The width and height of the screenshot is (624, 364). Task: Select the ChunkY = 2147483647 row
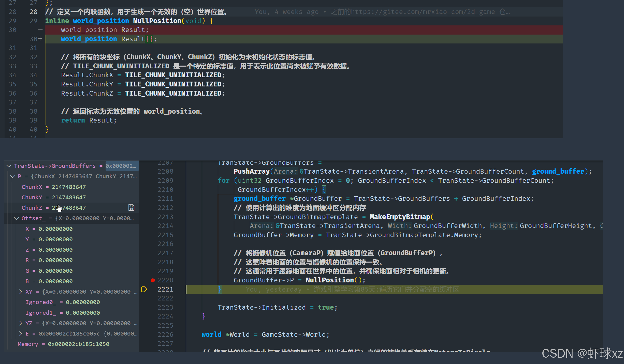[x=72, y=198]
